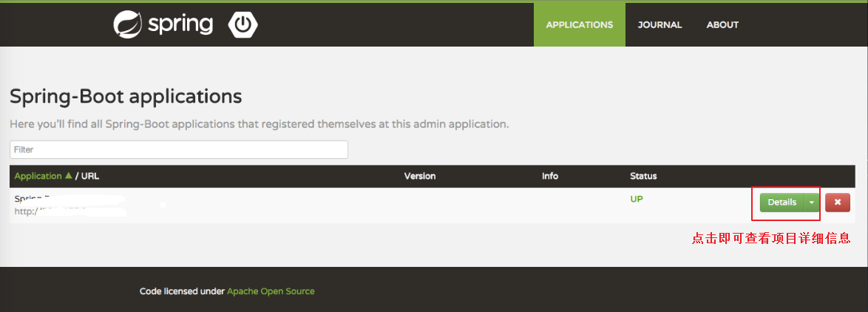Switch to the JOURNAL tab
Image resolution: width=868 pixels, height=312 pixels.
pos(660,25)
